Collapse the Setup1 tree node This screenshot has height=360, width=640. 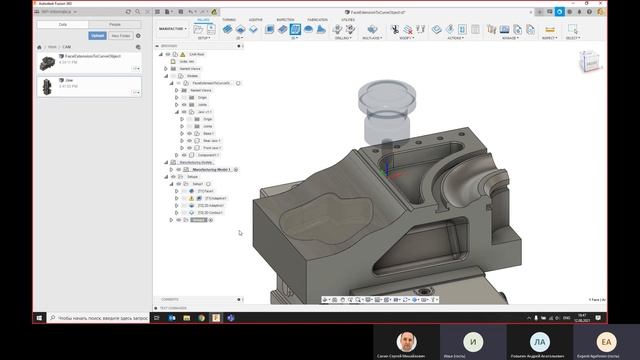click(x=171, y=184)
